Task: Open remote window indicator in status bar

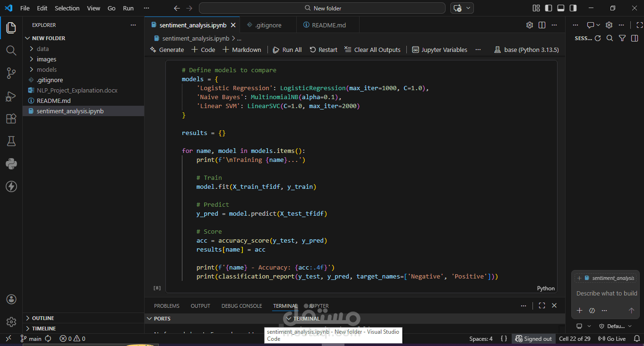Action: tap(8, 338)
